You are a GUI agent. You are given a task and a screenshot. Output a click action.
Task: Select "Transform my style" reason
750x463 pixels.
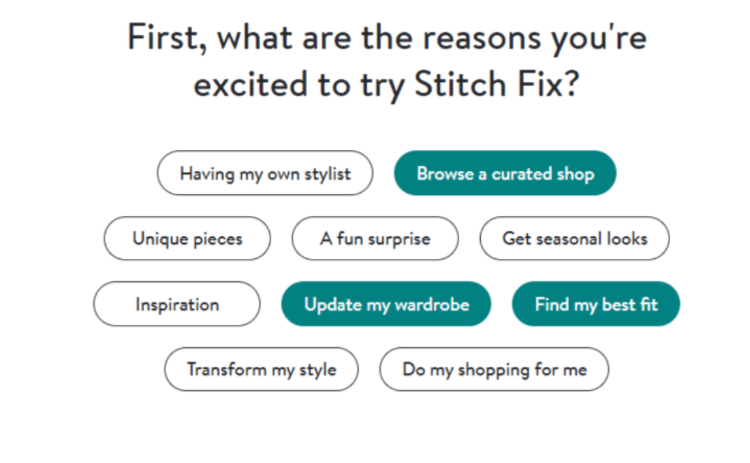tap(261, 369)
